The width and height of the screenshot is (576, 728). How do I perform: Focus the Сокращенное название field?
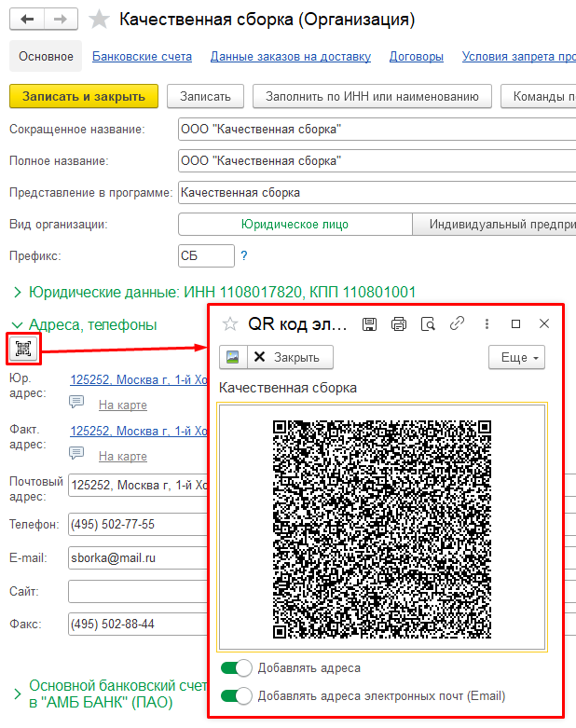377,129
